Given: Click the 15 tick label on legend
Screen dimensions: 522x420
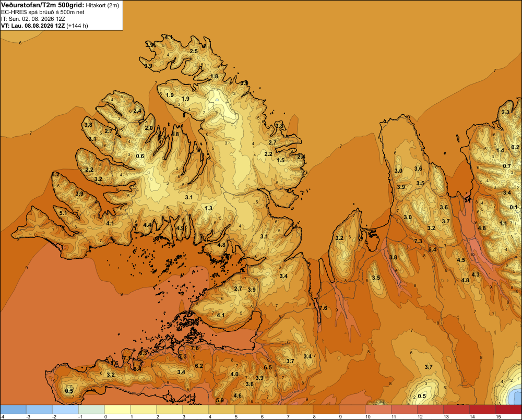Looking at the screenshot, I should click(x=499, y=417).
